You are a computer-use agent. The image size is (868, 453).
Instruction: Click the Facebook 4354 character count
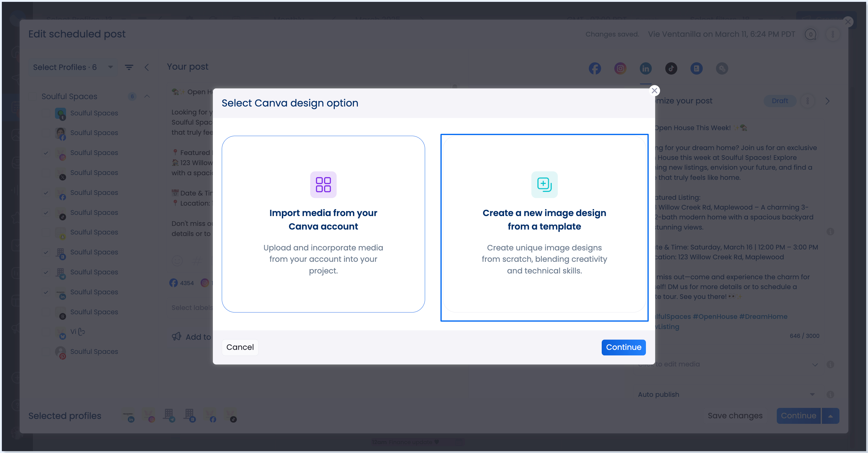point(182,283)
